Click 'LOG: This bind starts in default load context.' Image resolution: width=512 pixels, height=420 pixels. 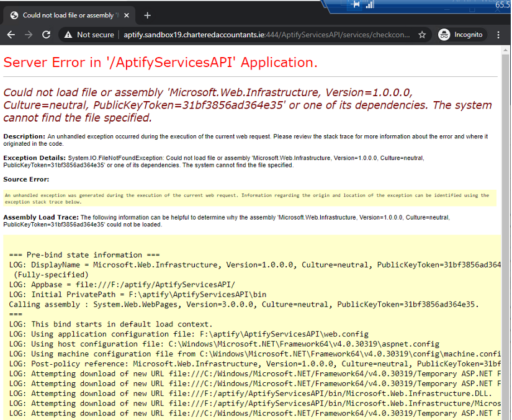pyautogui.click(x=110, y=324)
